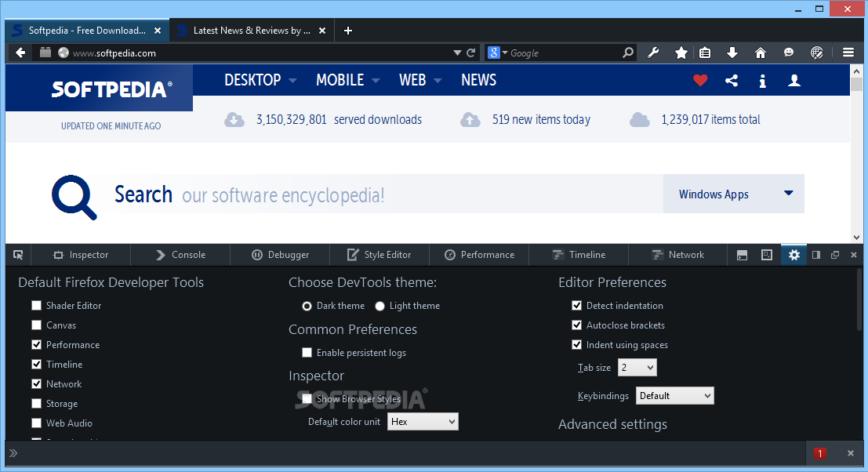Dock DevTools to side of browser window
This screenshot has height=472, width=868.
[816, 255]
